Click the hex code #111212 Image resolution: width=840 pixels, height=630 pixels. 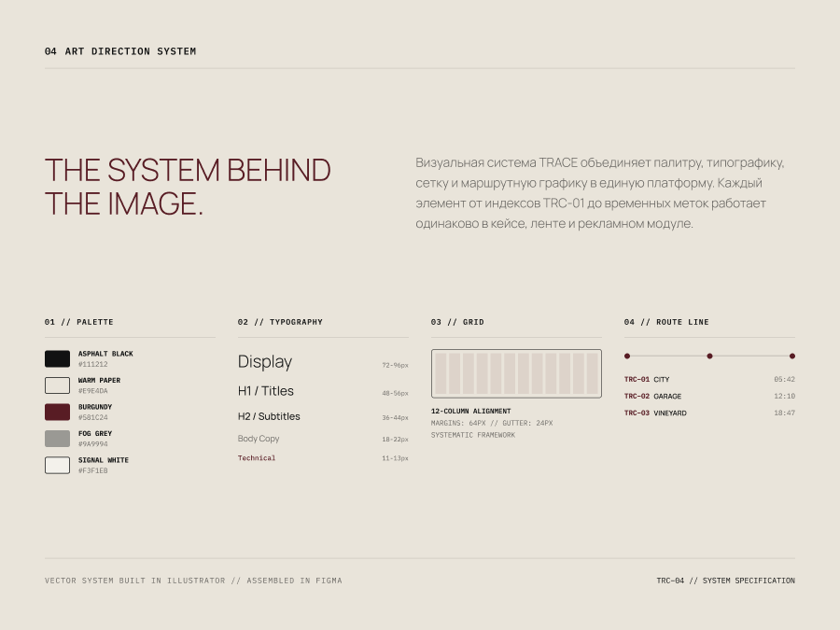coord(93,364)
